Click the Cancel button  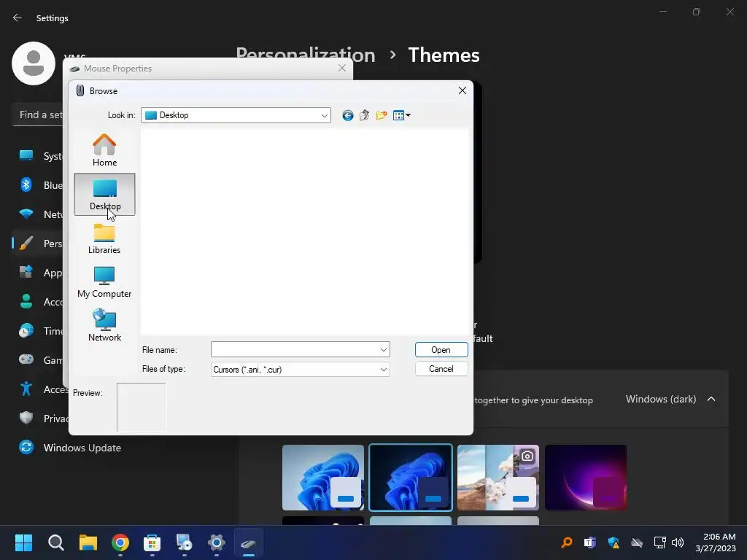click(441, 368)
